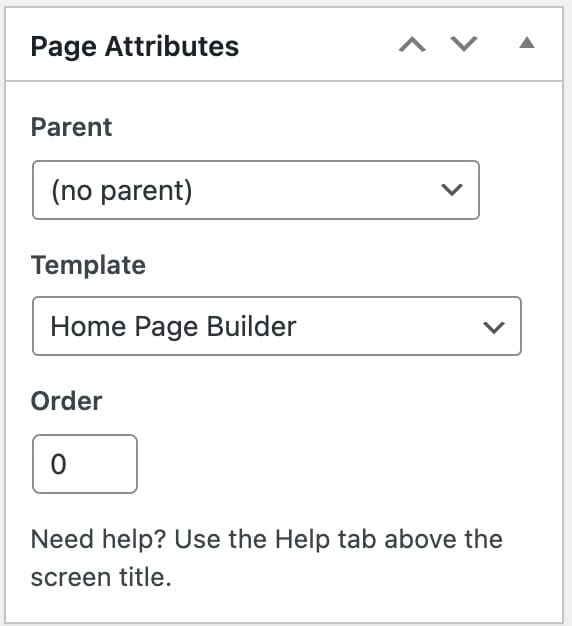Viewport: 572px width, 626px height.
Task: Click the empty header area beside Page Attributes title
Action: tap(317, 45)
